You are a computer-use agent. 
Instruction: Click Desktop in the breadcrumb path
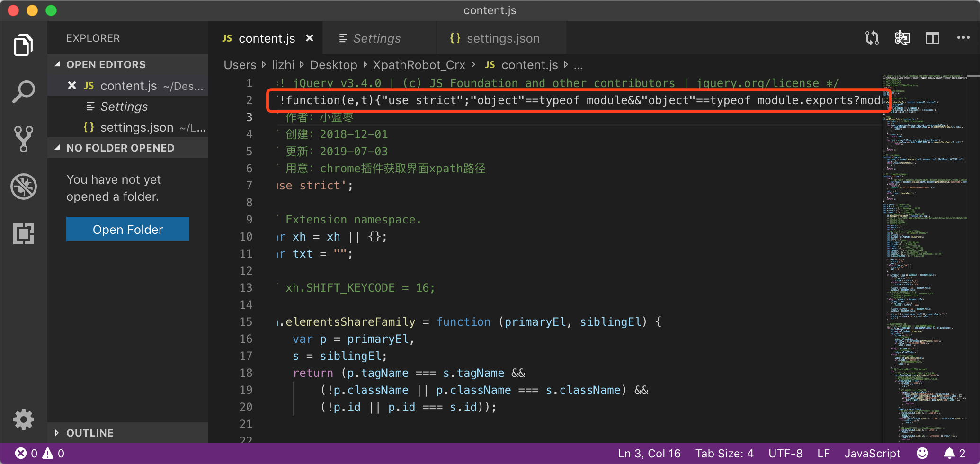(x=333, y=65)
